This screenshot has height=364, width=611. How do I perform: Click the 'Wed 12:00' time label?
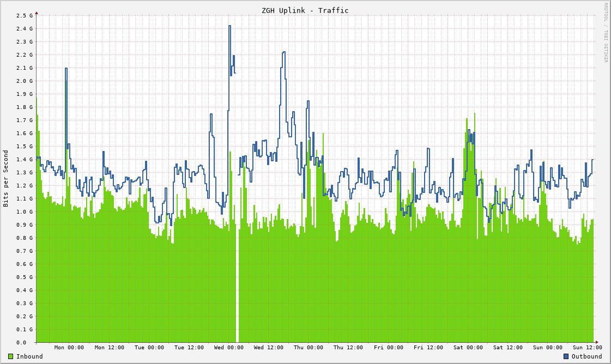[x=269, y=347]
